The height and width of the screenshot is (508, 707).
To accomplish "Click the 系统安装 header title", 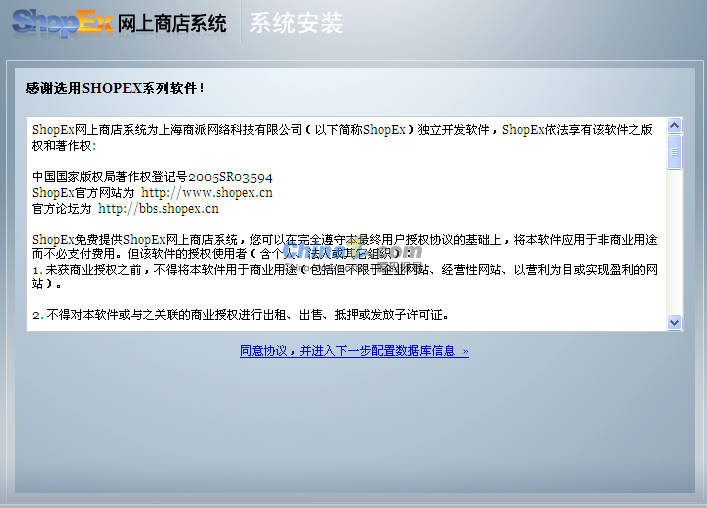I will [297, 23].
